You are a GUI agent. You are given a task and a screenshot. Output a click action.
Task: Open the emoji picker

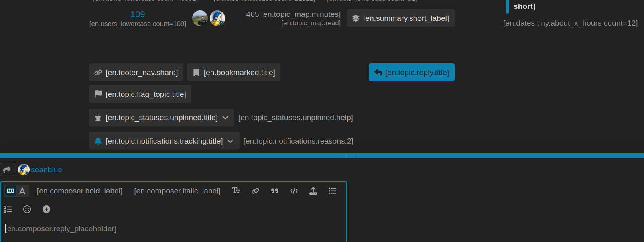tap(27, 209)
